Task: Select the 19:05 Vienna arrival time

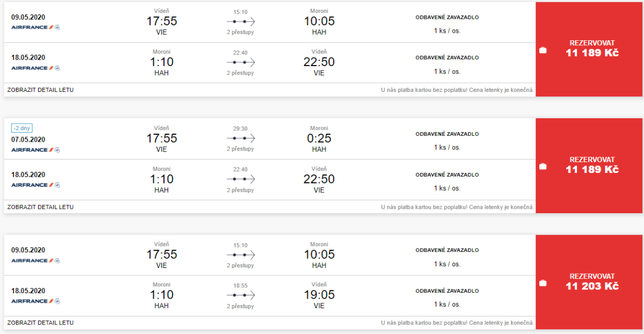Action: coord(319,295)
